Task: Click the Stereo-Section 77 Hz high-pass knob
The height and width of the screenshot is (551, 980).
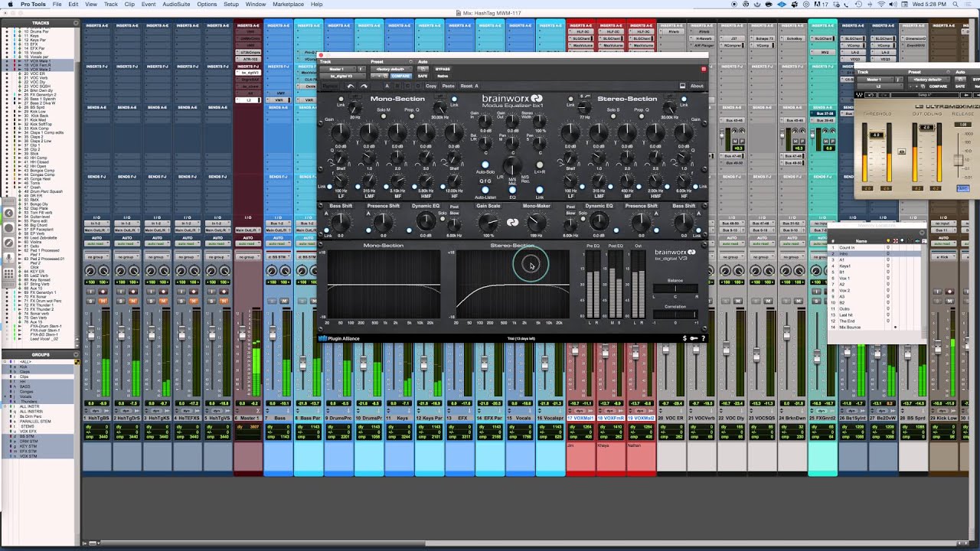Action: [x=584, y=107]
